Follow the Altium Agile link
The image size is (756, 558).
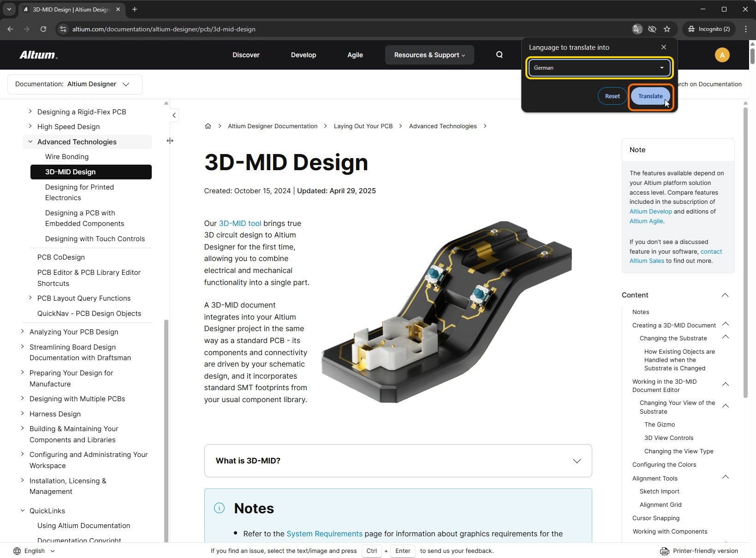[646, 221]
